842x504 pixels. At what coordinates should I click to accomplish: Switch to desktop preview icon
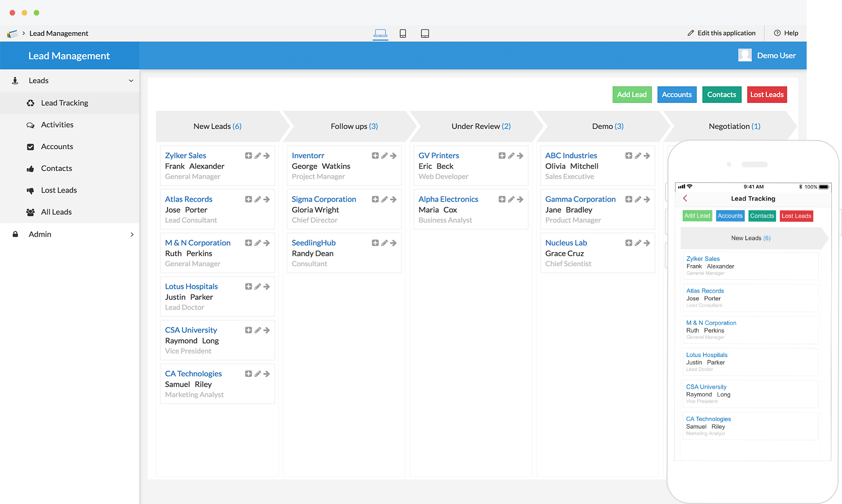(x=381, y=33)
